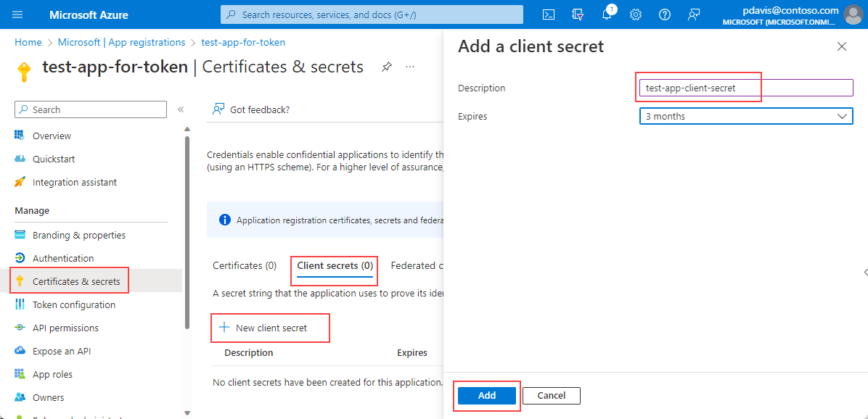Click the Add button
The image size is (868, 419).
point(487,395)
